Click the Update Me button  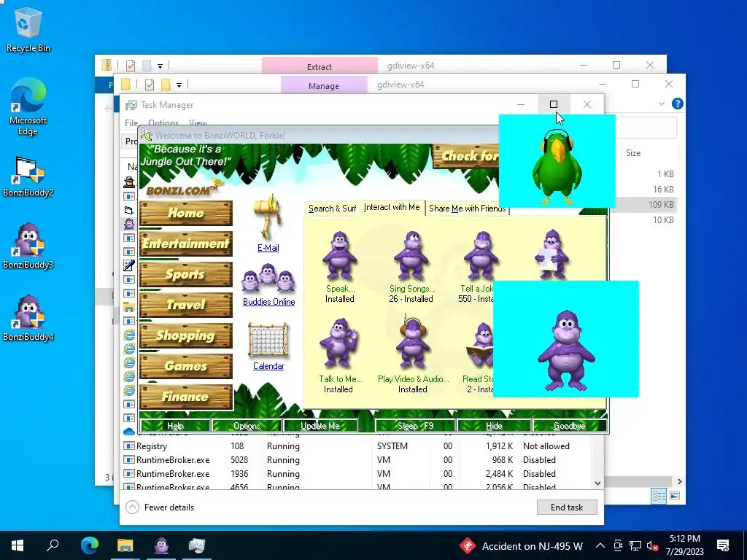(x=320, y=426)
